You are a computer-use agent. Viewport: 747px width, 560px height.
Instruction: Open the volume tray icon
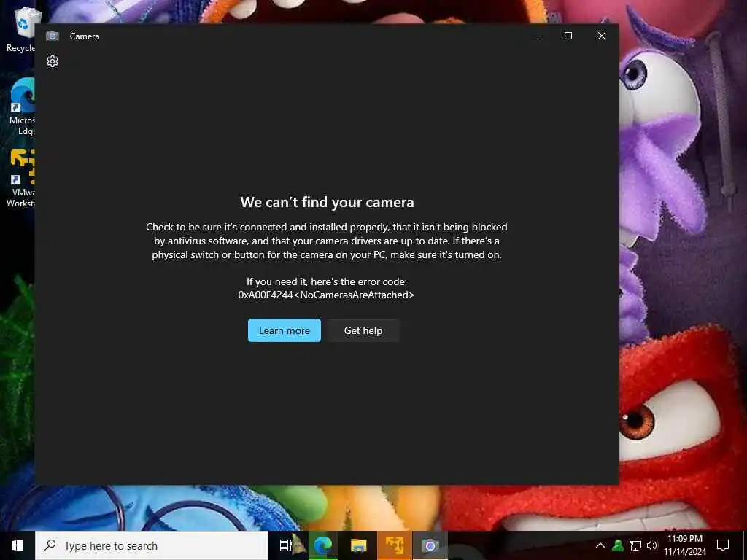point(651,545)
